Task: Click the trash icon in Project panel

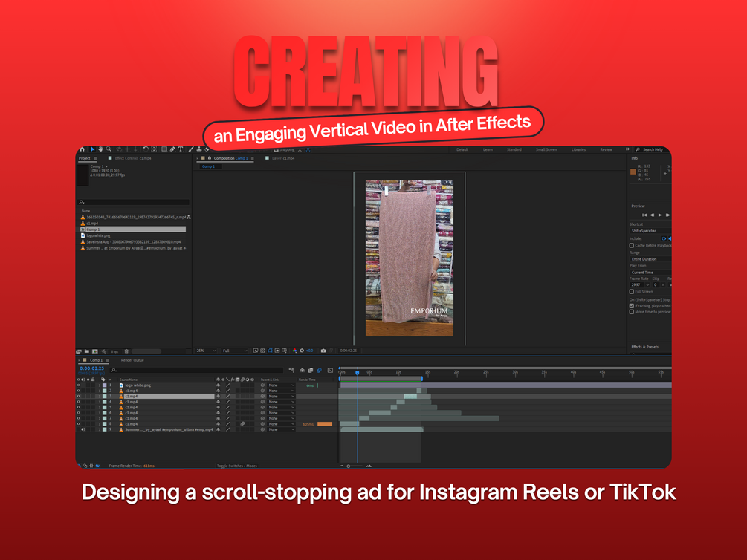Action: point(126,351)
